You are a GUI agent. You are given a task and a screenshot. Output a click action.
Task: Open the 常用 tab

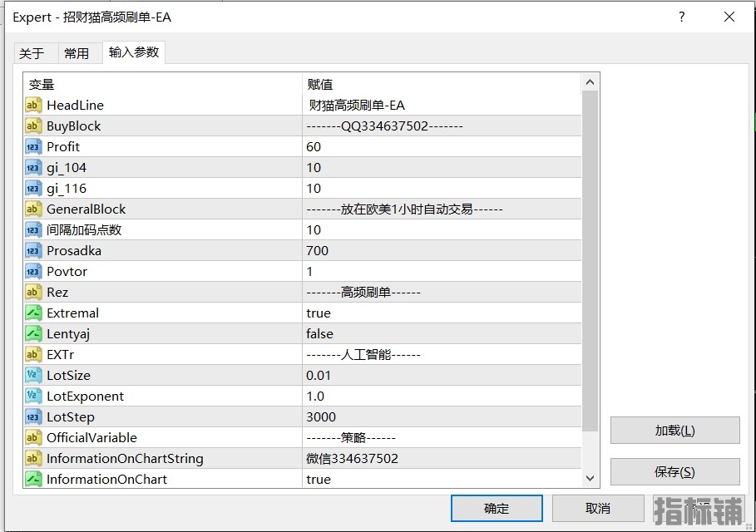(x=77, y=53)
